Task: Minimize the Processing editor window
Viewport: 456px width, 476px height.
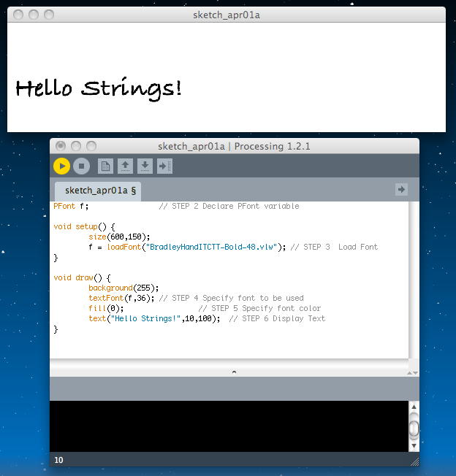Action: (x=76, y=146)
